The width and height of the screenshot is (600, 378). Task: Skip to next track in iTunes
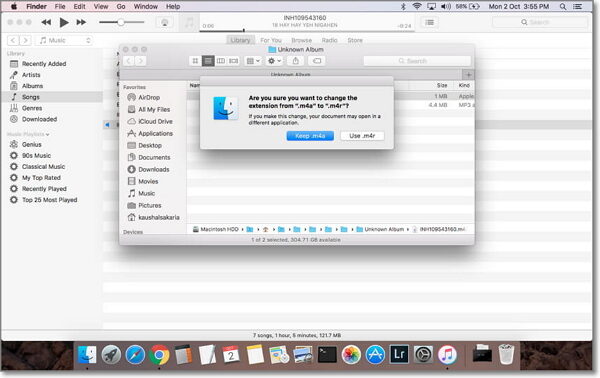pos(81,23)
